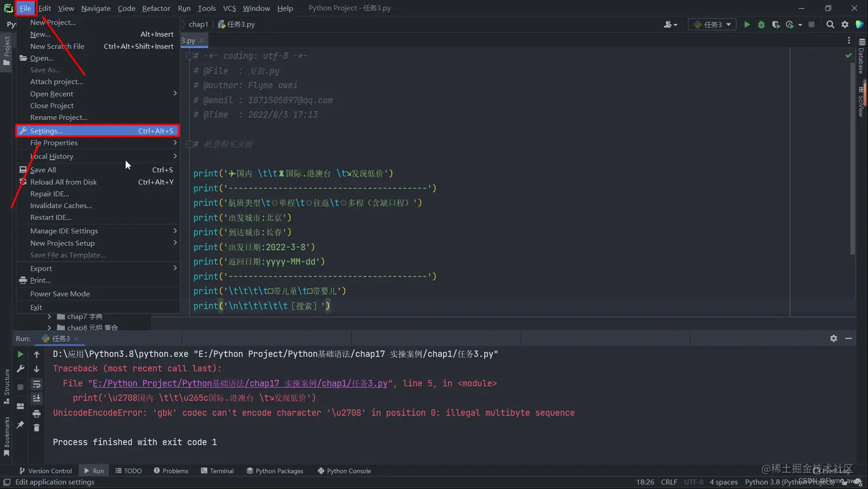Click the 4 spaces indent status
Viewport: 868px width, 489px height.
723,482
